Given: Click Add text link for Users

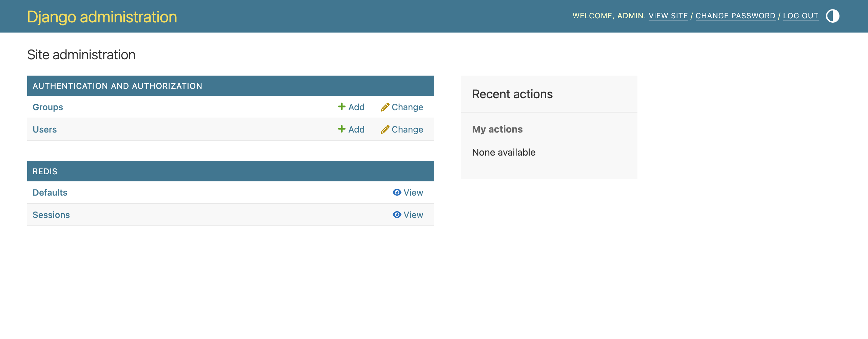Looking at the screenshot, I should click(356, 129).
